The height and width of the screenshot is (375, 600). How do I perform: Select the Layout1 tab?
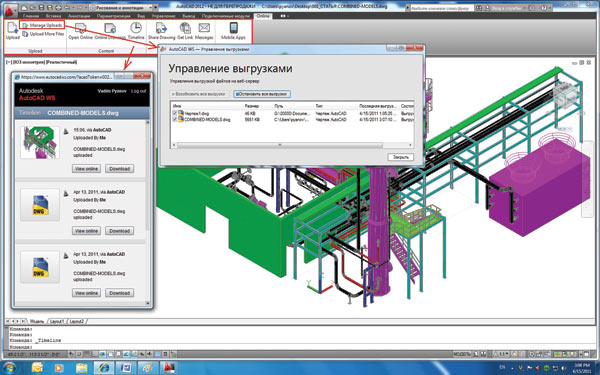tap(57, 321)
